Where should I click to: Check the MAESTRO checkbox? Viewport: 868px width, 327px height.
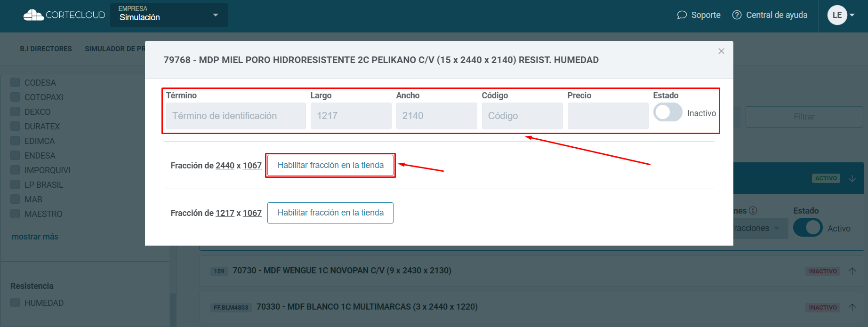coord(15,214)
